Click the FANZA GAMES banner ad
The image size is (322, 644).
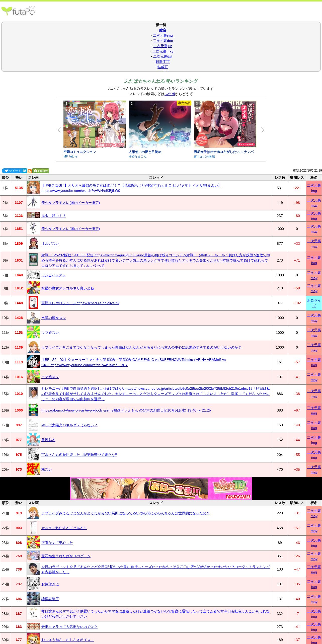coord(161,488)
